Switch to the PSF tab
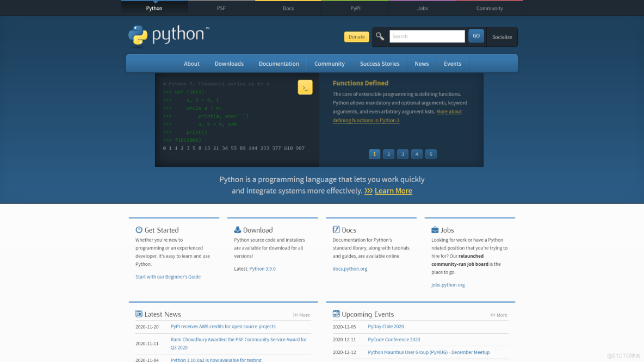Image resolution: width=644 pixels, height=362 pixels. pos(221,8)
